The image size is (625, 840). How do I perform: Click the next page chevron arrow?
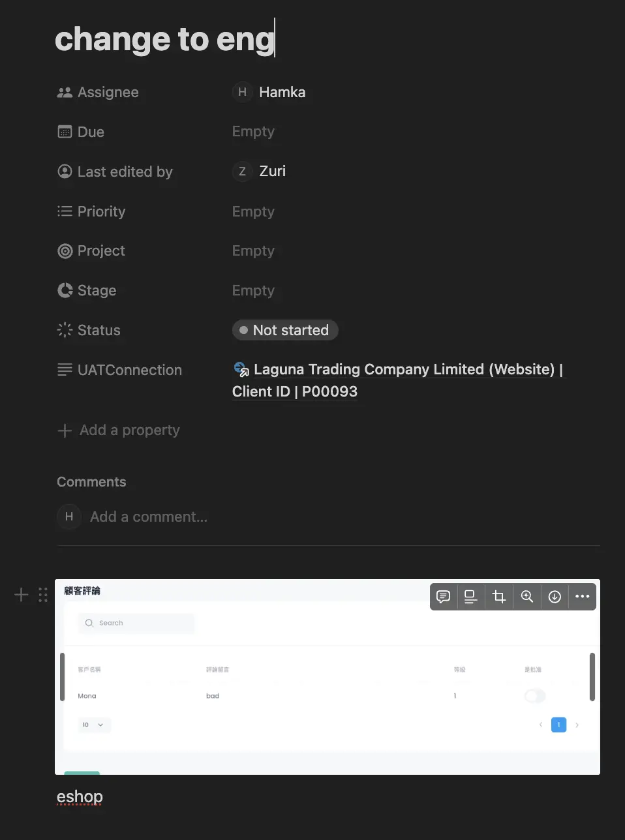pyautogui.click(x=577, y=725)
